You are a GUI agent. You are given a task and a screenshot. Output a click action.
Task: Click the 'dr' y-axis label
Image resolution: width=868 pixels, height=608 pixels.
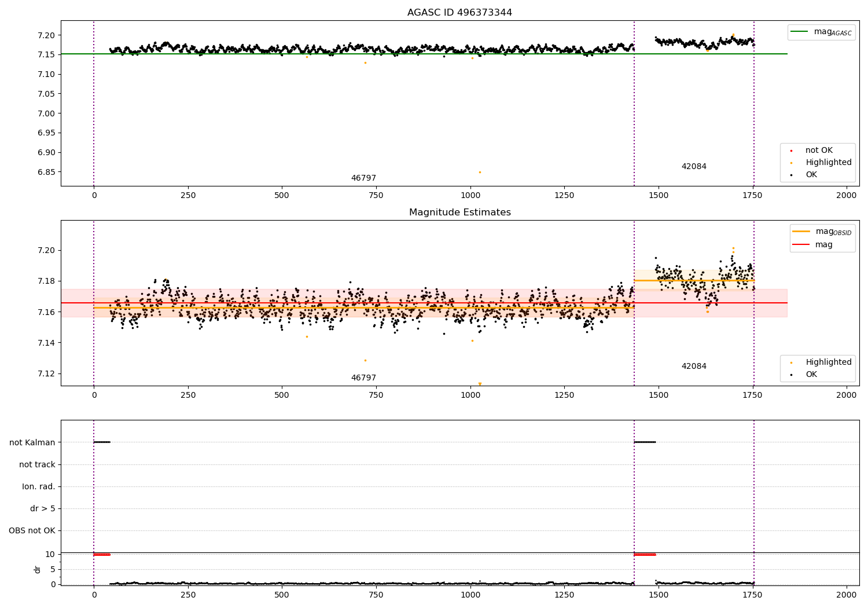tap(38, 569)
